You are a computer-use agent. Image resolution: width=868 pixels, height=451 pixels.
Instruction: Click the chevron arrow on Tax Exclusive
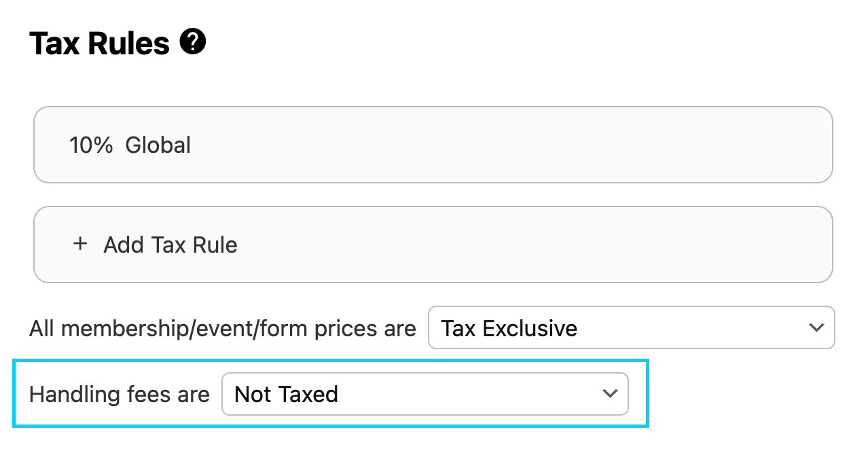816,328
